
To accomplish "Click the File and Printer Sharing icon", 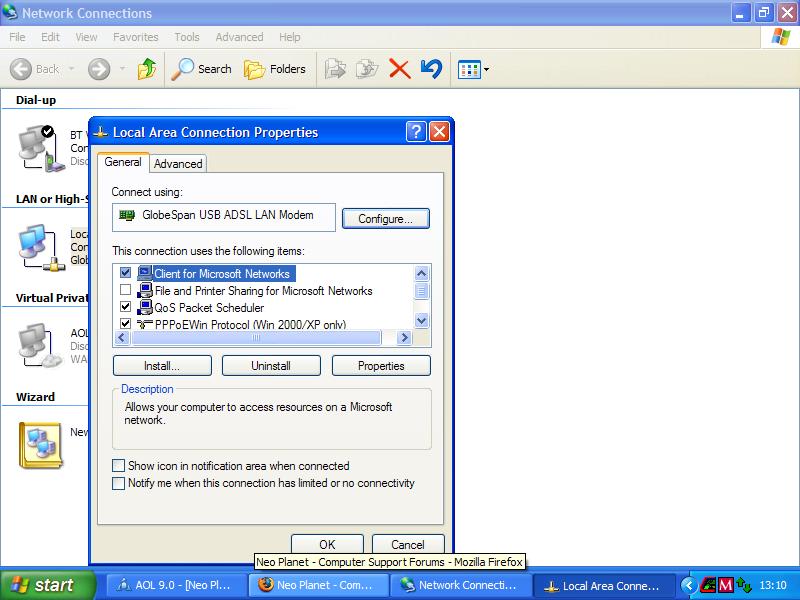I will [145, 290].
